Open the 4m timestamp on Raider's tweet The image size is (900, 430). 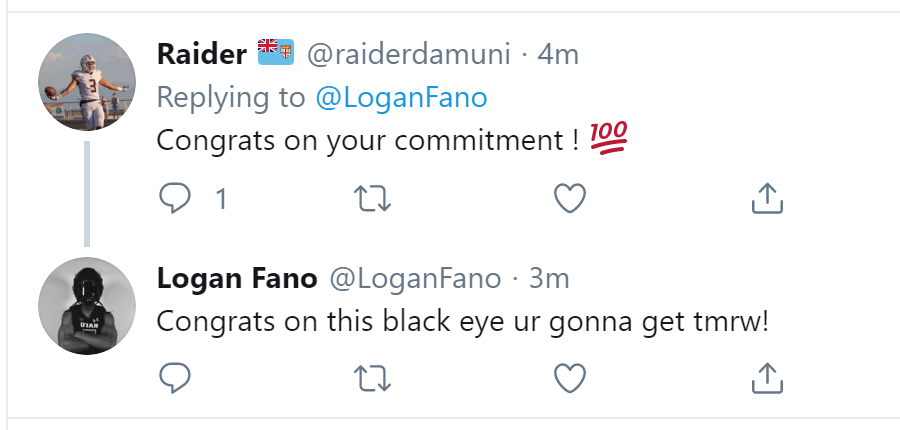click(x=558, y=54)
